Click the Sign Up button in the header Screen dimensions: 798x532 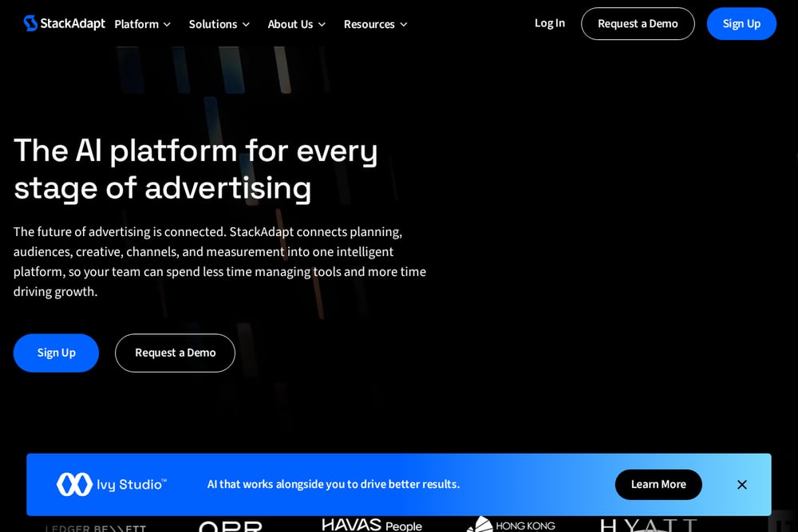(741, 23)
